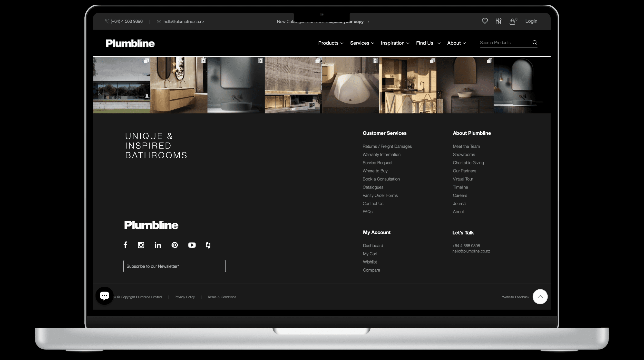Screen dimensions: 644x360
Task: Open Meet the Team link
Action: click(466, 146)
